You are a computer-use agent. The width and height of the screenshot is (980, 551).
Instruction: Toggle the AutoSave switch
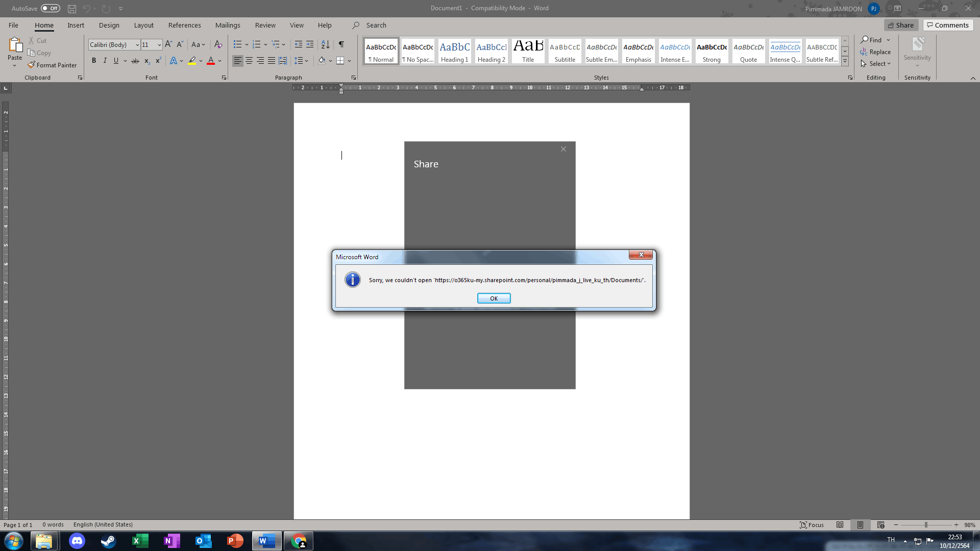pos(50,8)
